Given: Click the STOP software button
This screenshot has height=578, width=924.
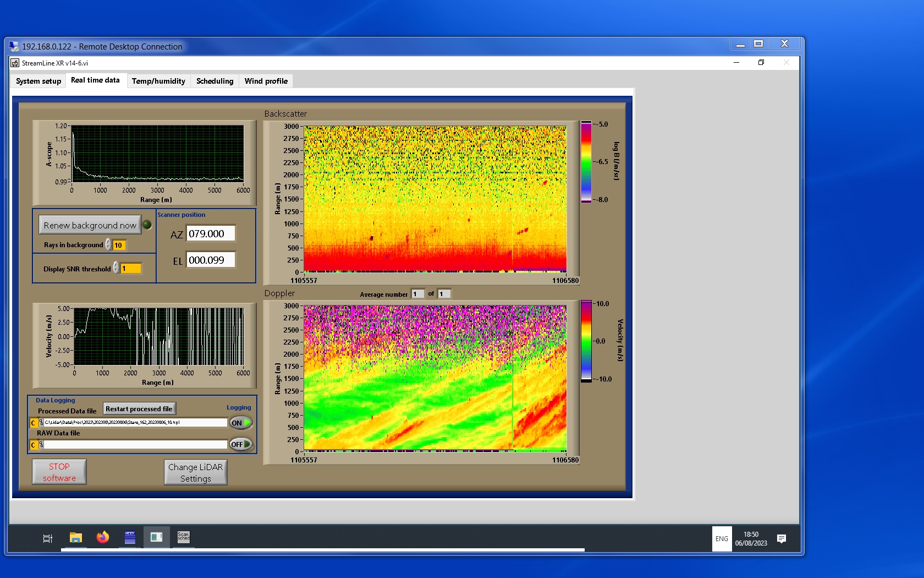Looking at the screenshot, I should [59, 472].
